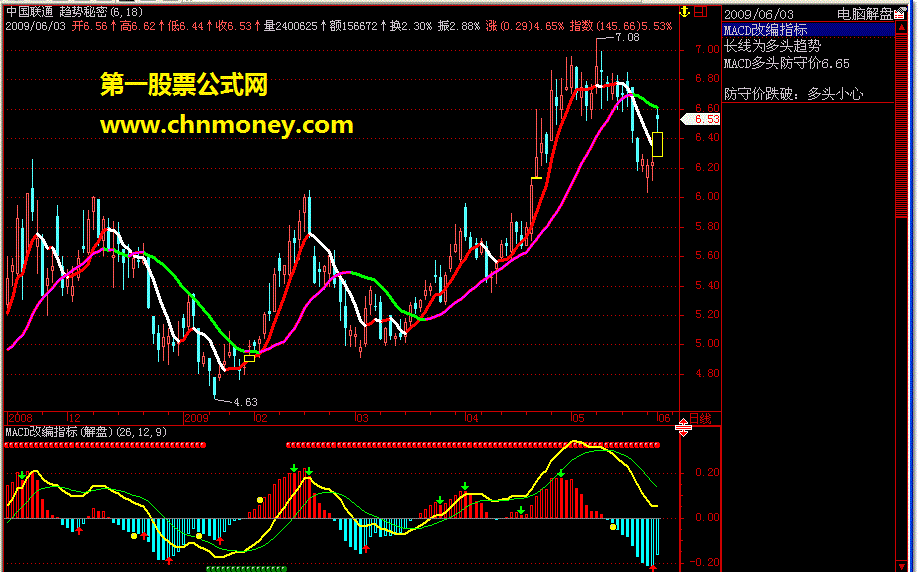Click the closing price 收6.53 value
This screenshot has height=572, width=920.
point(234,26)
